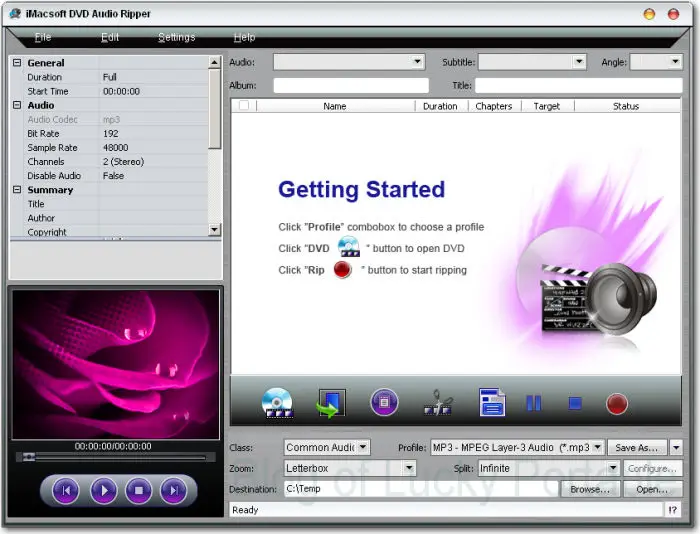Open DVD with the disc icon
Screen dimensions: 700x534
click(x=277, y=403)
